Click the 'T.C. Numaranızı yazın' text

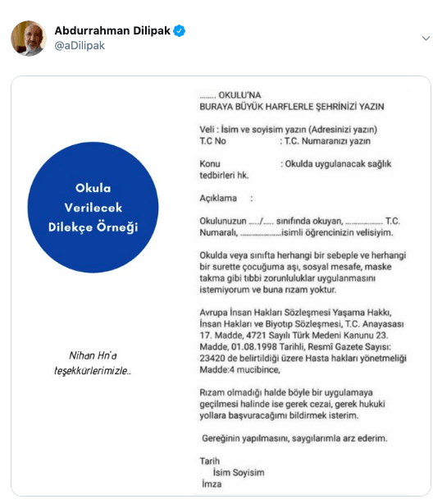pyautogui.click(x=327, y=141)
